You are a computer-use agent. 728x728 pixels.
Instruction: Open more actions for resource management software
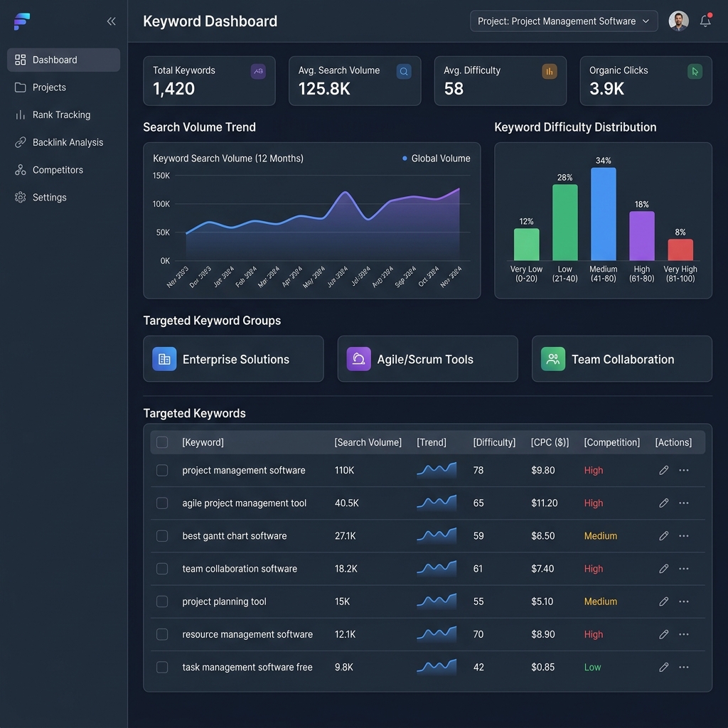click(x=683, y=634)
